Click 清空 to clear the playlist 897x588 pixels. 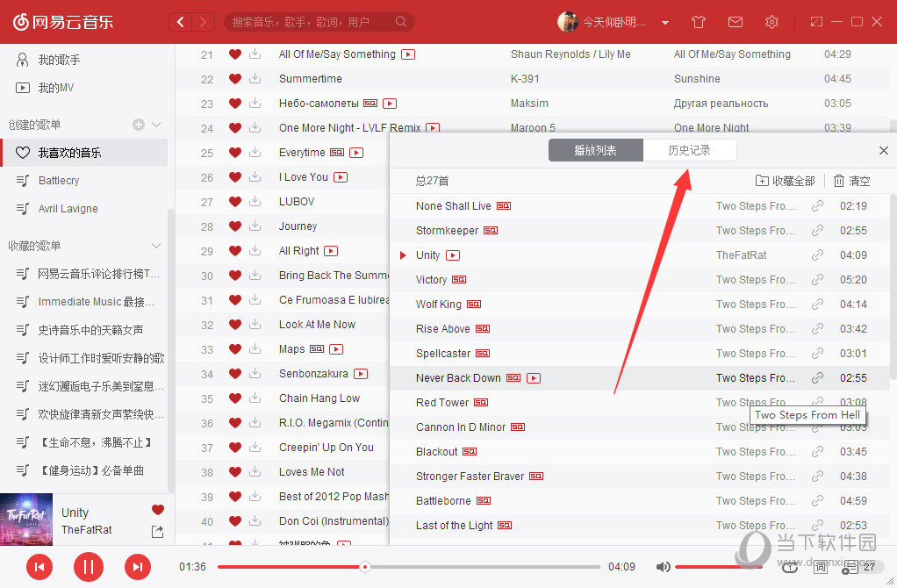click(851, 181)
